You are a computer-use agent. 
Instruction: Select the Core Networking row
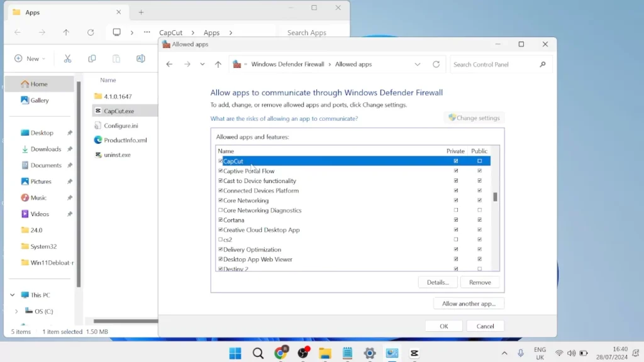click(353, 200)
